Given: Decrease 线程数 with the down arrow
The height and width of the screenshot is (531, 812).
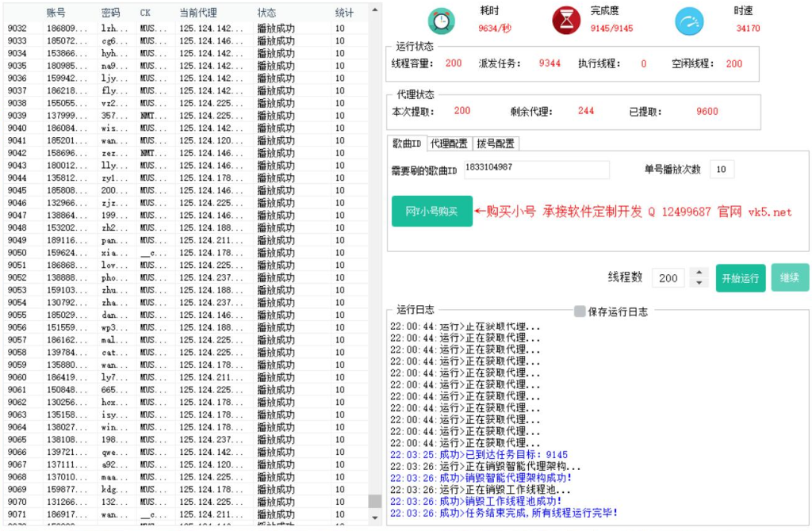Looking at the screenshot, I should click(x=699, y=283).
